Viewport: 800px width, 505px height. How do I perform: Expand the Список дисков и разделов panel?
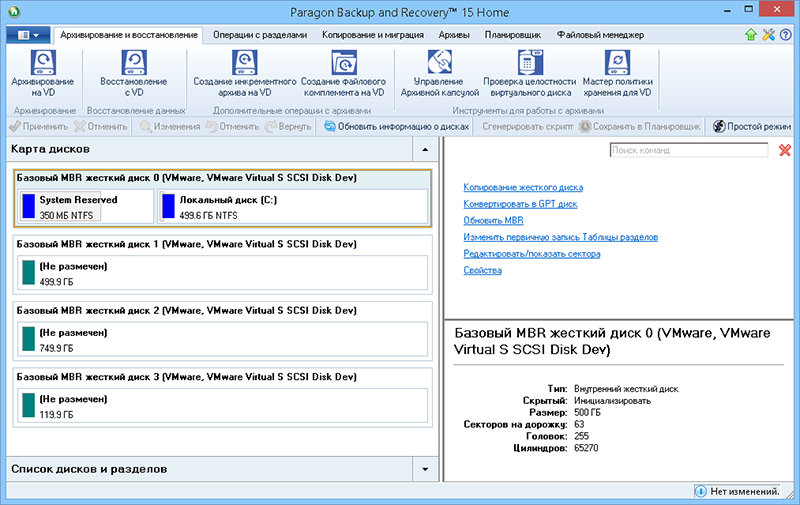tap(424, 469)
